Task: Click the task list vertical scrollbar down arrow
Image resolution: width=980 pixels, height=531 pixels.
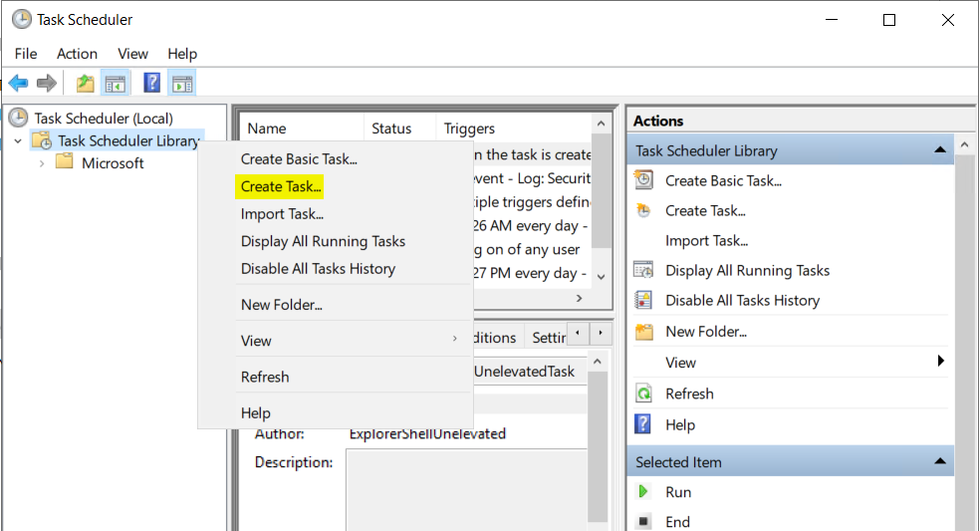Action: [x=601, y=276]
